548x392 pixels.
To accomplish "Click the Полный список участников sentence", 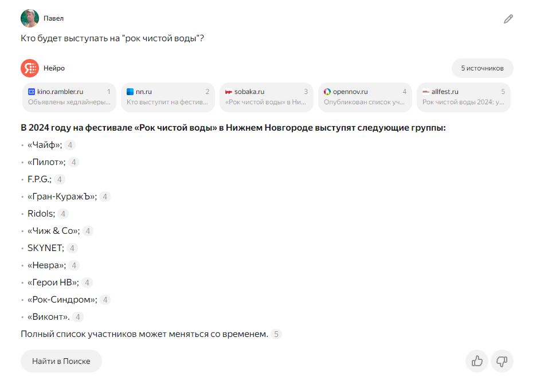I will tap(144, 334).
